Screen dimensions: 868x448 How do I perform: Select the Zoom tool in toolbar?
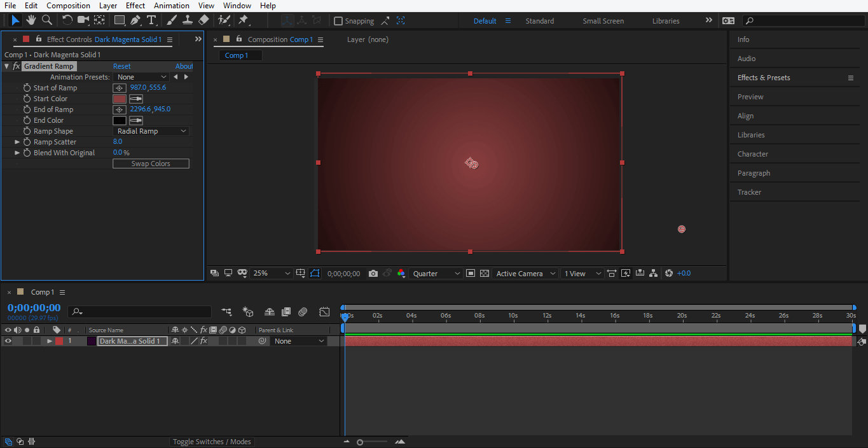[46, 20]
